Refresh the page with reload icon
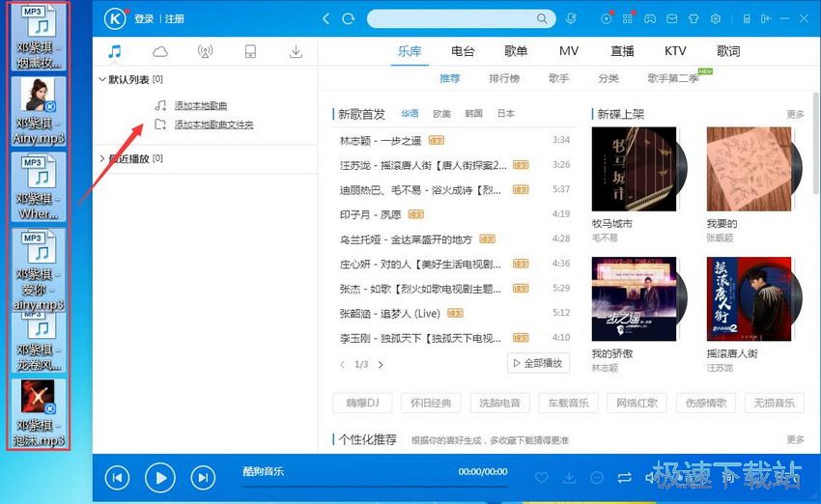Screen dimensions: 821x504 pyautogui.click(x=348, y=19)
